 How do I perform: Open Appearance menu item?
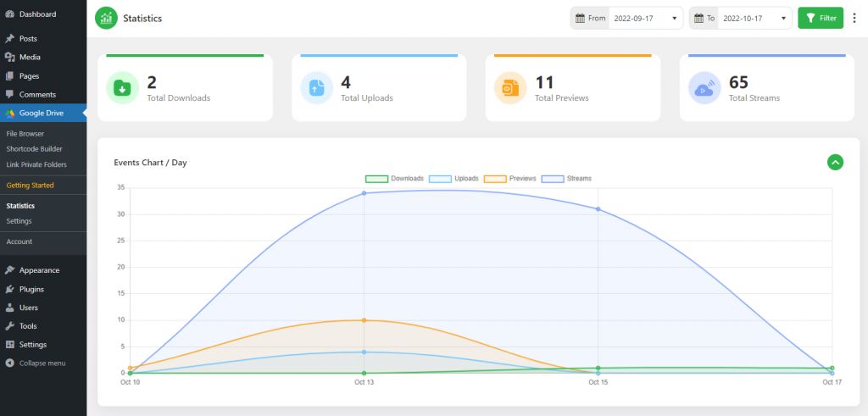click(43, 270)
